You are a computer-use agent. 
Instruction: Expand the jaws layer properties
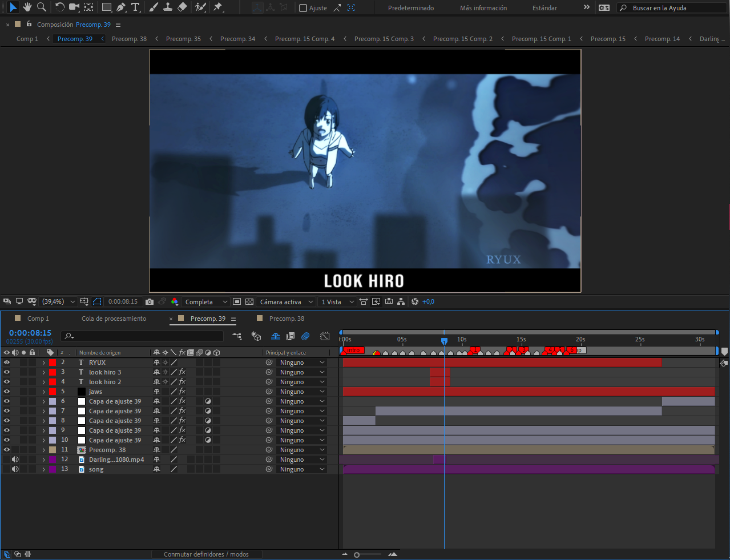(43, 392)
